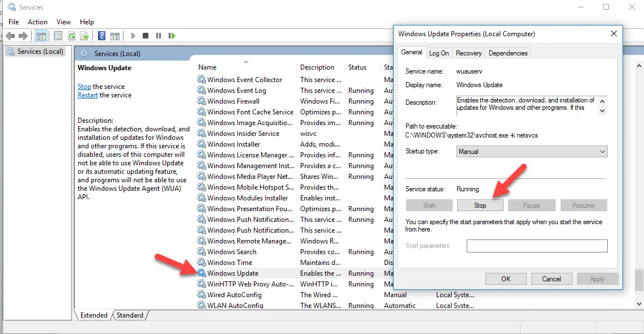644x334 pixels.
Task: Open the Properties toolbar icon
Action: [58, 36]
